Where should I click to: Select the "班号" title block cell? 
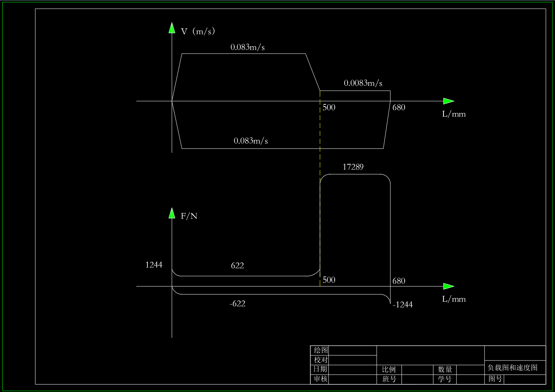(x=389, y=379)
